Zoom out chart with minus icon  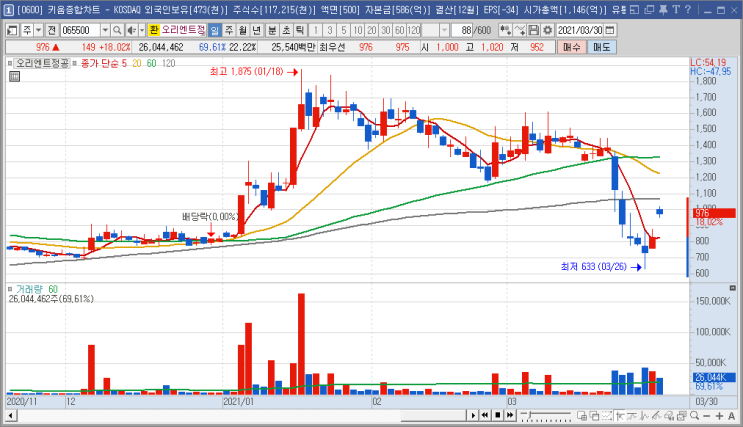(x=707, y=416)
